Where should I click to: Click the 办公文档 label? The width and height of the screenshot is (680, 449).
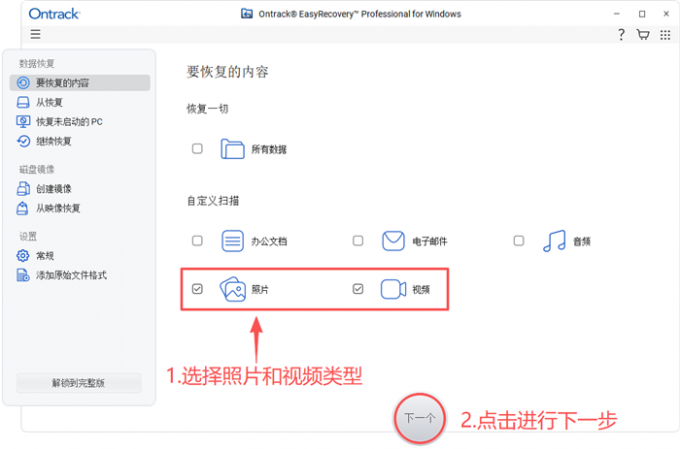click(x=269, y=242)
